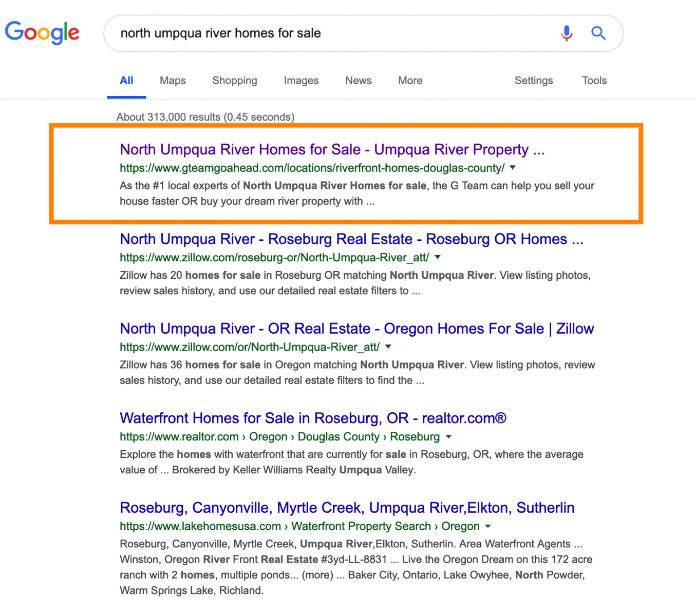Open dropdown arrow beside the Zillow Roseburg URL
Screen dimensions: 695x616
pos(437,257)
